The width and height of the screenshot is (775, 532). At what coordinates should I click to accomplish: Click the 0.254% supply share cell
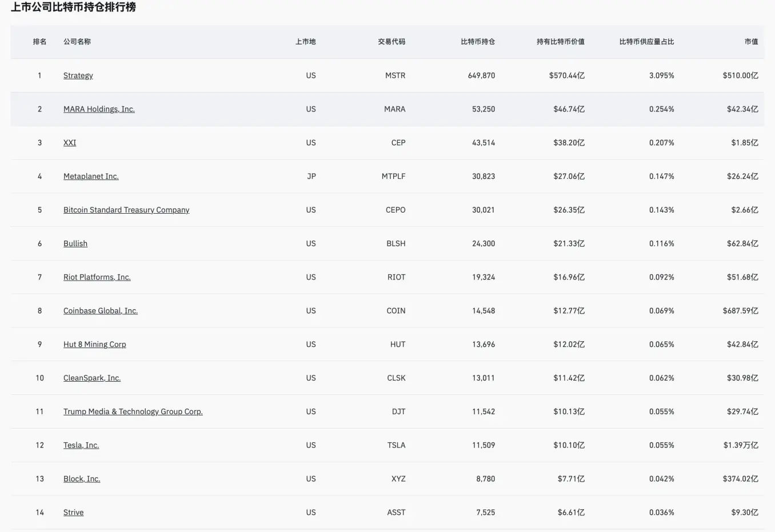coord(662,109)
